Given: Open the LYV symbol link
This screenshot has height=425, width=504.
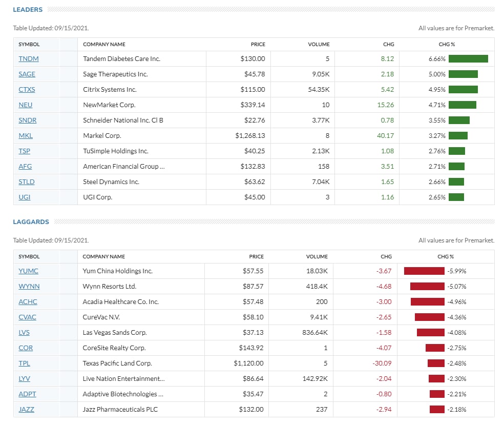Looking at the screenshot, I should [24, 379].
